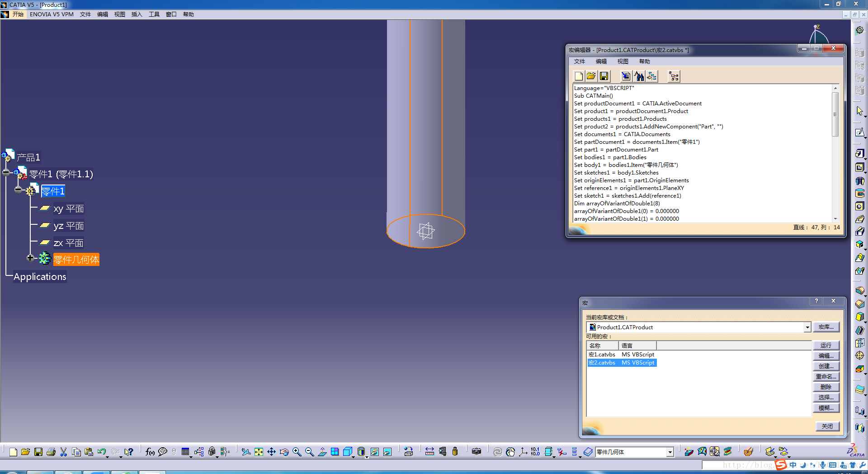Click the Normal View icon
The width and height of the screenshot is (868, 474).
point(322,452)
